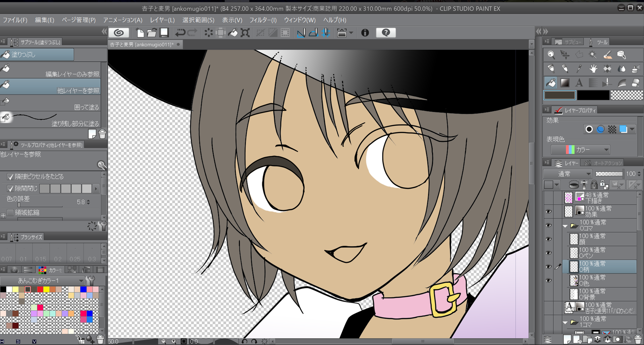
Task: Pick the red swatch in color set
Action: point(40,289)
